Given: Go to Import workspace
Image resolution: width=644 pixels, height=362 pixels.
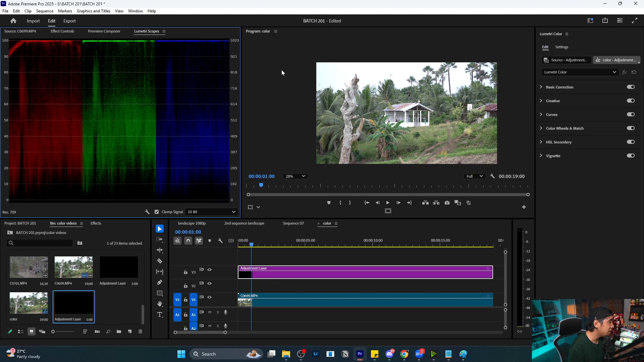Looking at the screenshot, I should pos(33,21).
